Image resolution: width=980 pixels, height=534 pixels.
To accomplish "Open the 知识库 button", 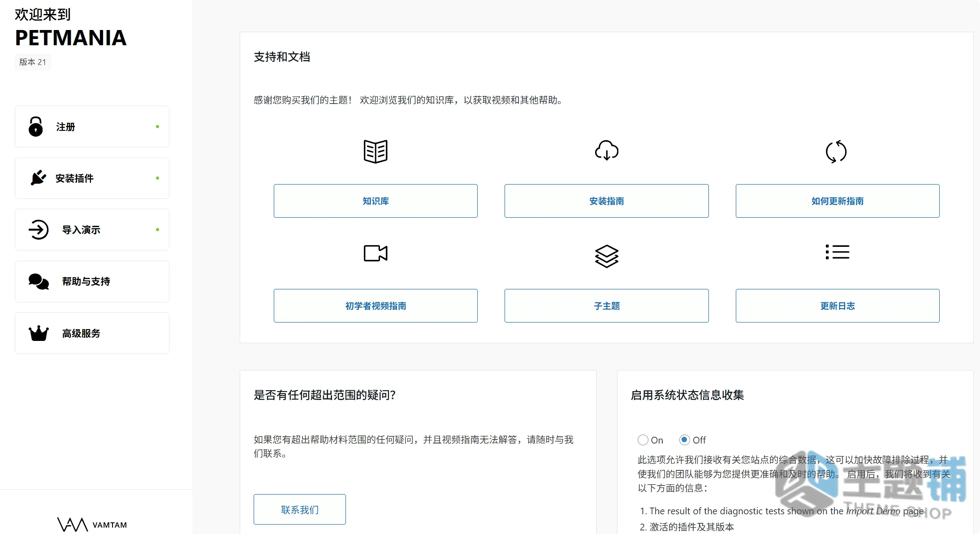I will [x=376, y=201].
